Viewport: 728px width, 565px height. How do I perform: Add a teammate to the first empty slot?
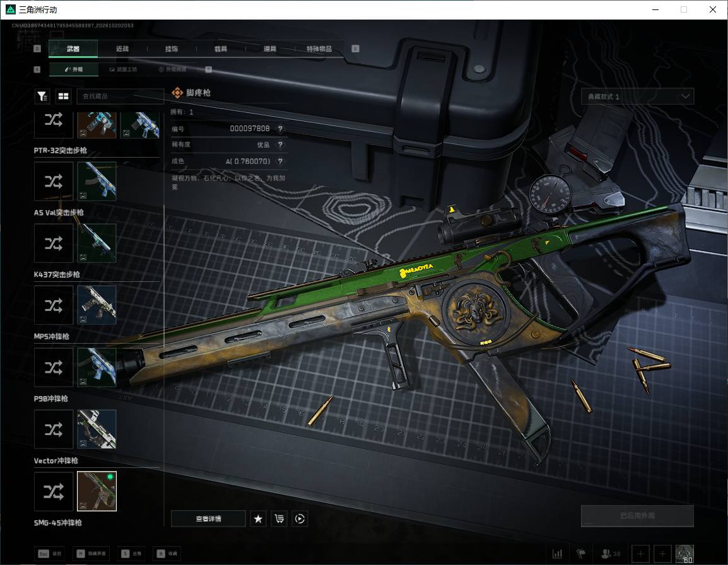point(640,554)
